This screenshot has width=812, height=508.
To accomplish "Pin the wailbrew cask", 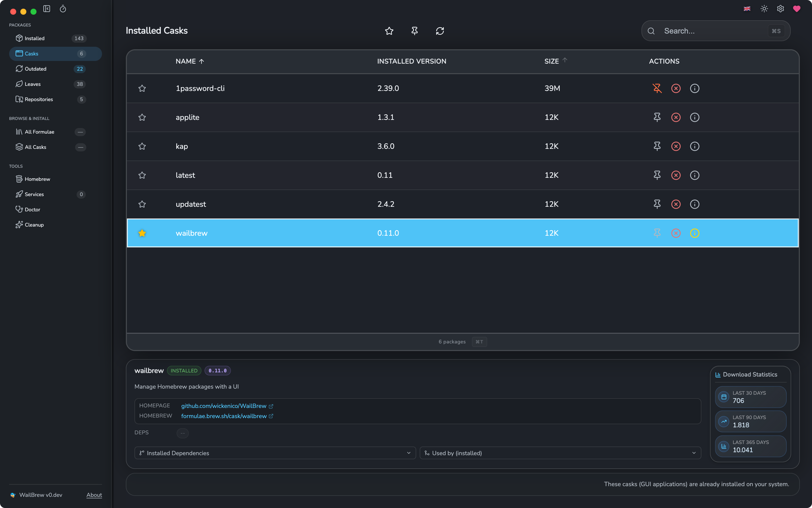I will click(x=657, y=233).
